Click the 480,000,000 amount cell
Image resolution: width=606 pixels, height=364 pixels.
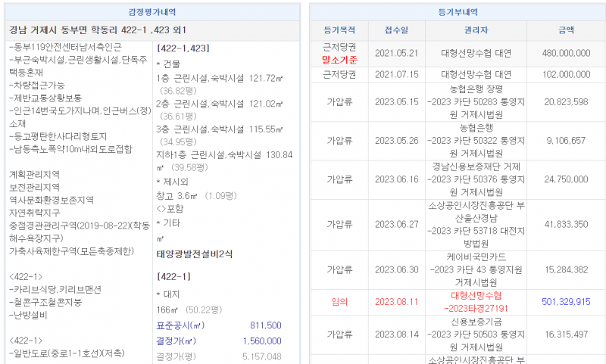coord(566,53)
